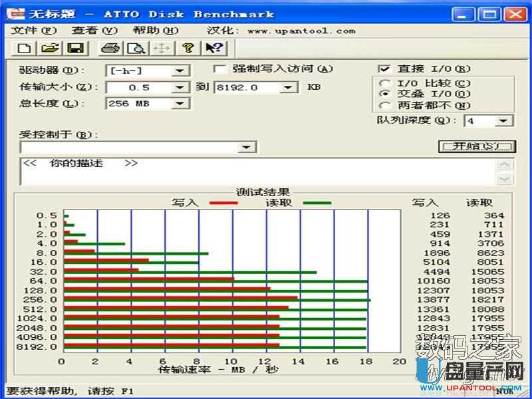Expand the 驱动器 drive dropdown
532x399 pixels.
[x=180, y=70]
